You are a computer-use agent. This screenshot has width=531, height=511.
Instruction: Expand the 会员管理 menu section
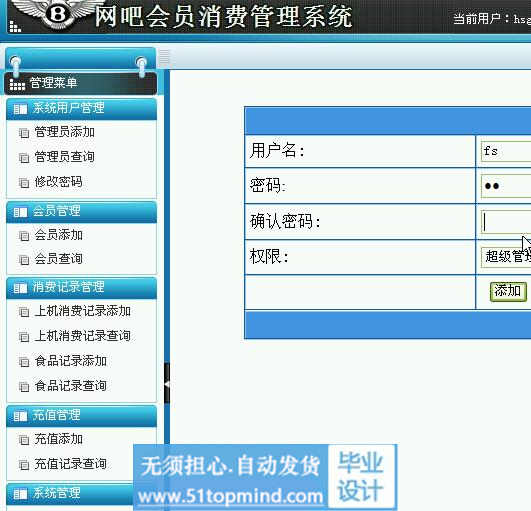tap(81, 212)
